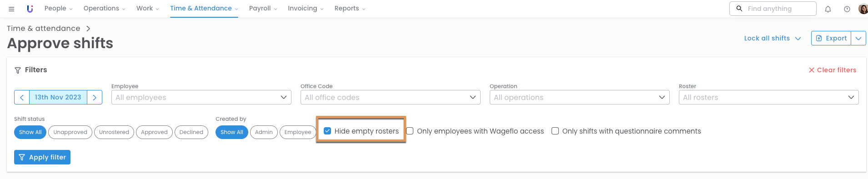Open the All office codes dropdown
868x179 pixels.
point(391,97)
